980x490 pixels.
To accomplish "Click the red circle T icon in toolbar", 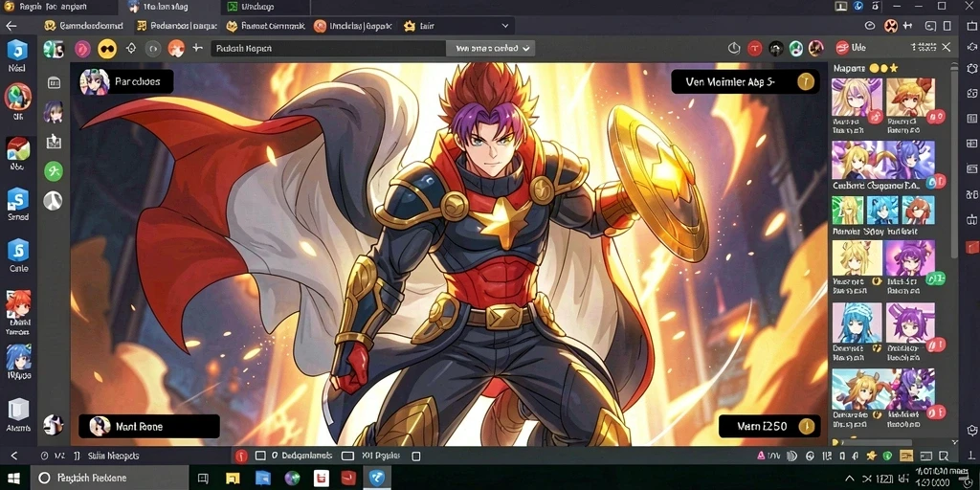I will click(x=755, y=48).
